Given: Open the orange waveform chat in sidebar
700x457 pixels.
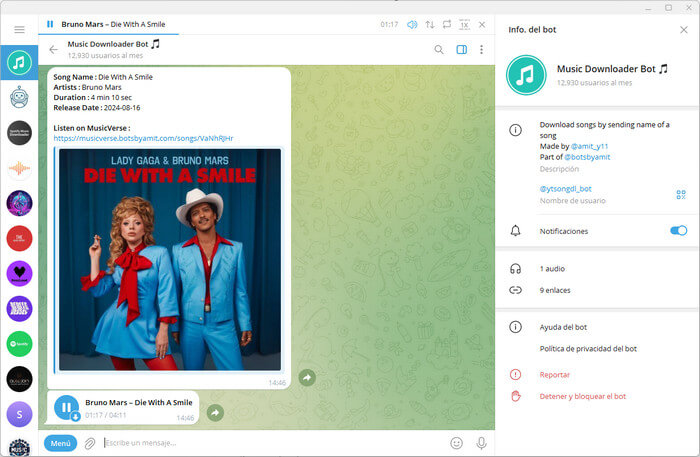Looking at the screenshot, I should pyautogui.click(x=19, y=168).
